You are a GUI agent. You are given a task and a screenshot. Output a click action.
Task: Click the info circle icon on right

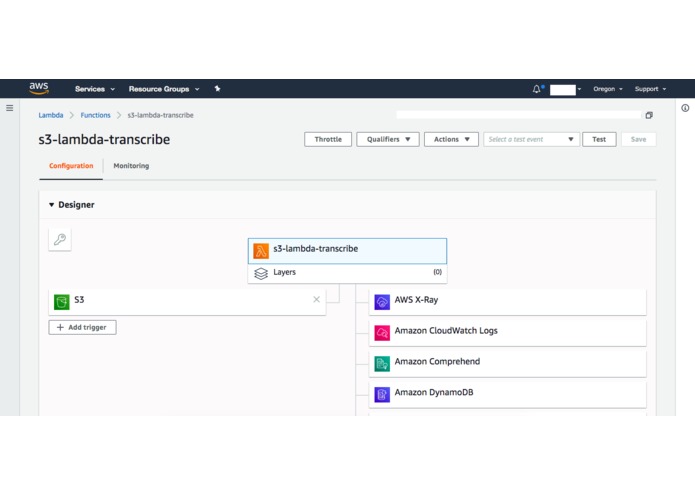pyautogui.click(x=685, y=108)
